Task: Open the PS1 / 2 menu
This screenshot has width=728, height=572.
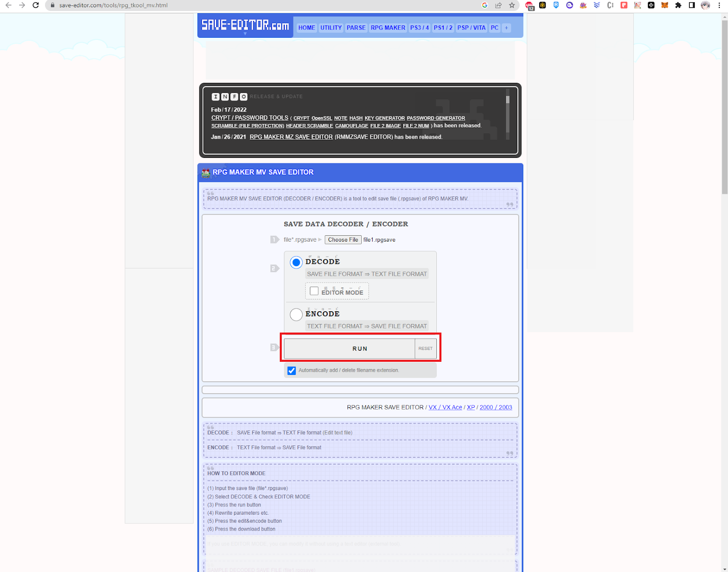Action: (x=443, y=28)
